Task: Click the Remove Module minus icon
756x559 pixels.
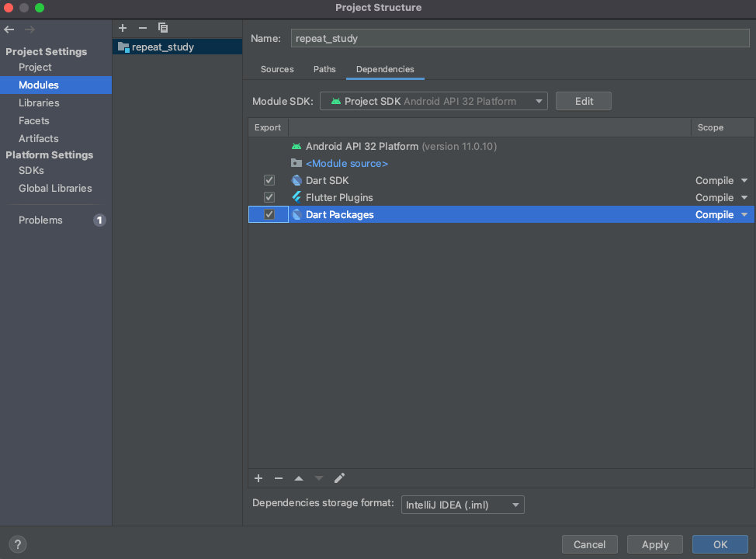Action: tap(142, 28)
